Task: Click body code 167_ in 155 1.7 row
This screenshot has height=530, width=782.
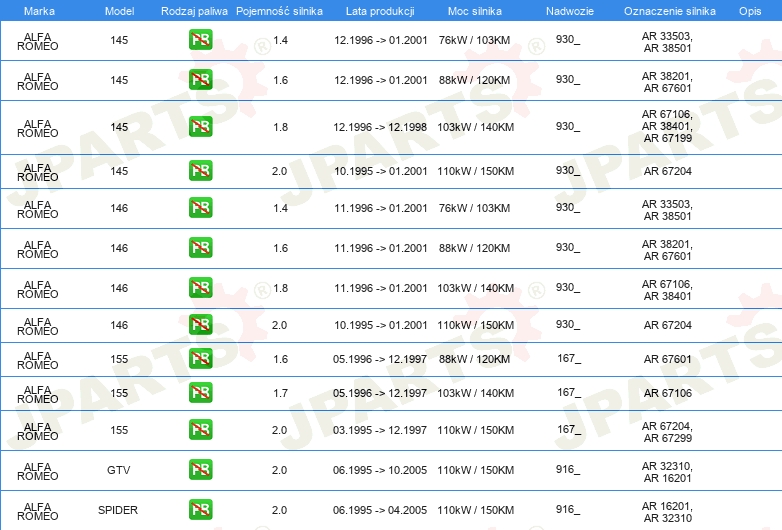Action: (569, 392)
